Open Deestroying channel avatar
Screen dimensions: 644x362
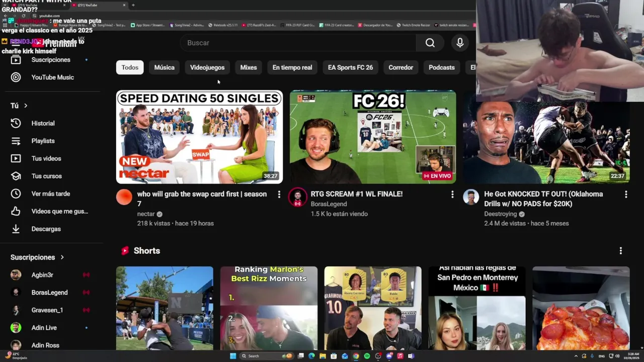pyautogui.click(x=471, y=197)
